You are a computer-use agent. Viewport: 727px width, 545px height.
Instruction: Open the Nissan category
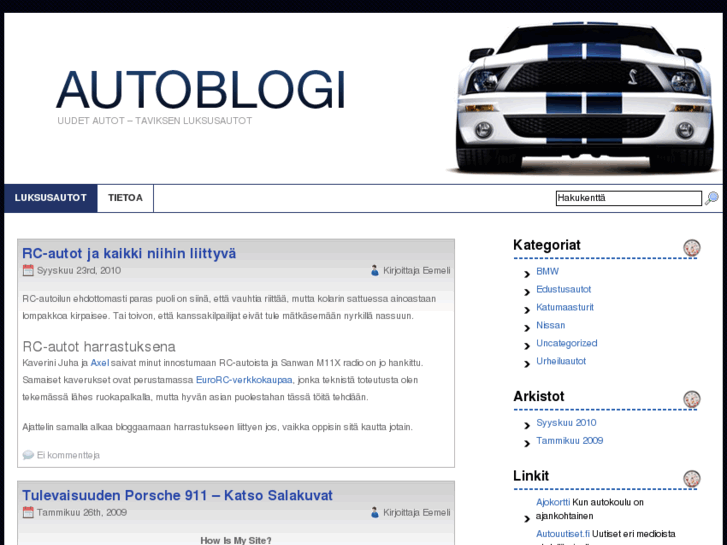click(x=550, y=325)
